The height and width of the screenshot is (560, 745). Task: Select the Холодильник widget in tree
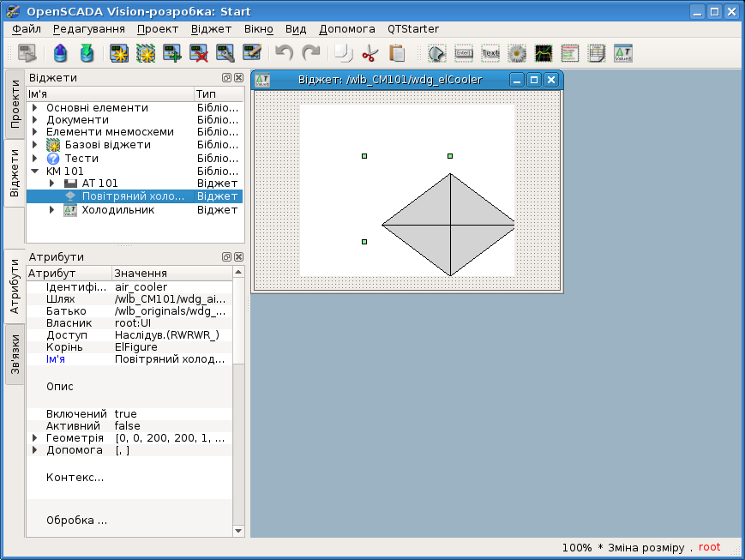117,209
